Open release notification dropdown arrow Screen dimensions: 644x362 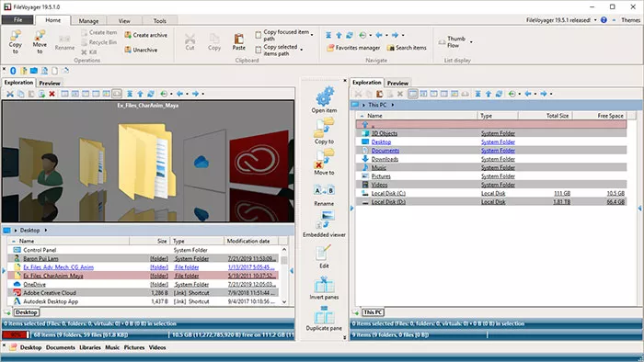(x=595, y=20)
